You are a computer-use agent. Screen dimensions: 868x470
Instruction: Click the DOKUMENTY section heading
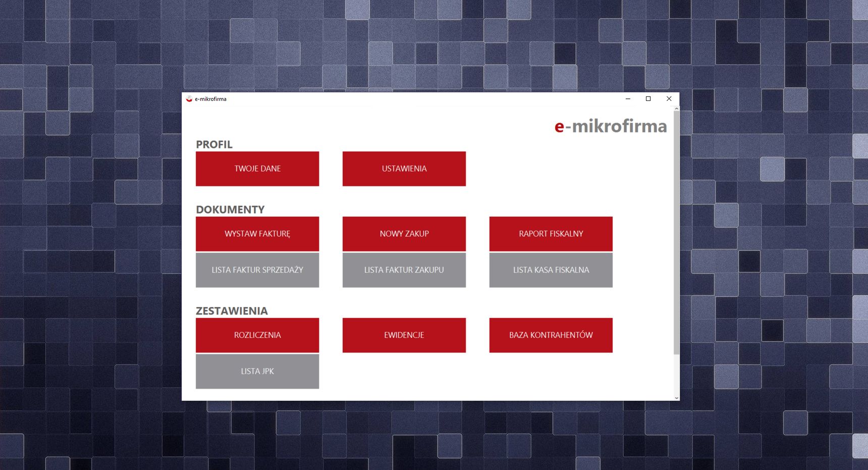tap(230, 210)
